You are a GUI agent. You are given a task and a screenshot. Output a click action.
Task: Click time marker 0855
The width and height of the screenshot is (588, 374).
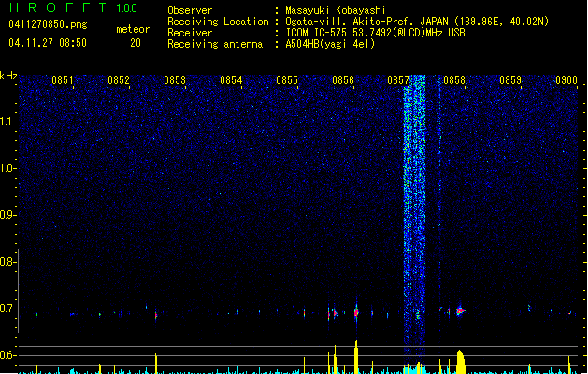287,80
